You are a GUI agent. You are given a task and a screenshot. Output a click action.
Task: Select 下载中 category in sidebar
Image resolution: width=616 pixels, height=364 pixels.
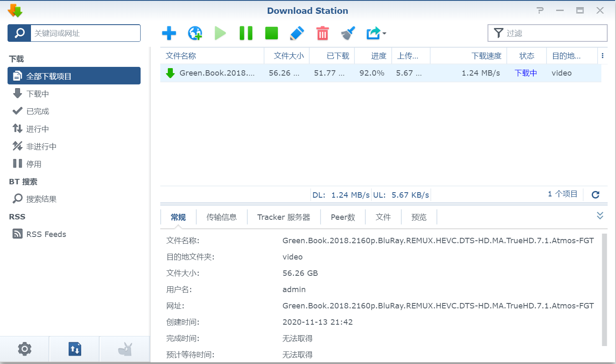[74, 94]
